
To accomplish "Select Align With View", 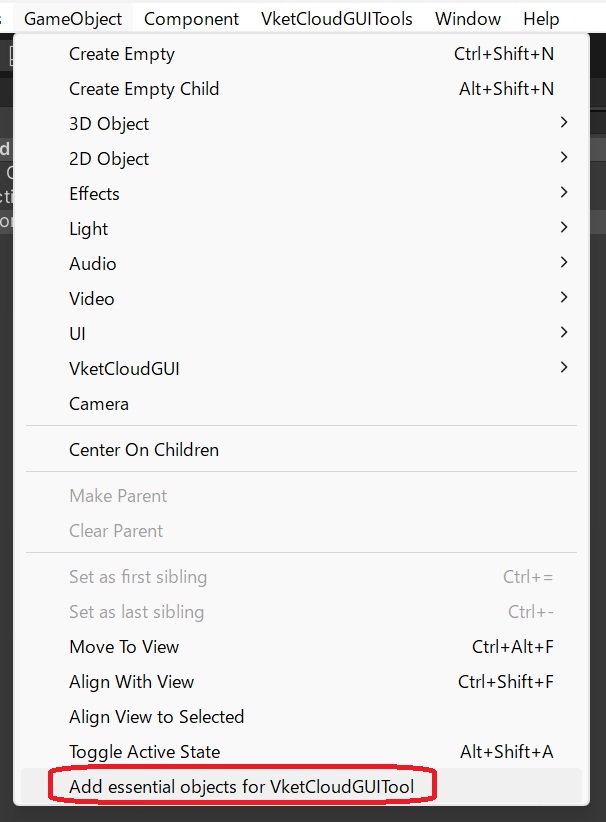I will pyautogui.click(x=131, y=682).
